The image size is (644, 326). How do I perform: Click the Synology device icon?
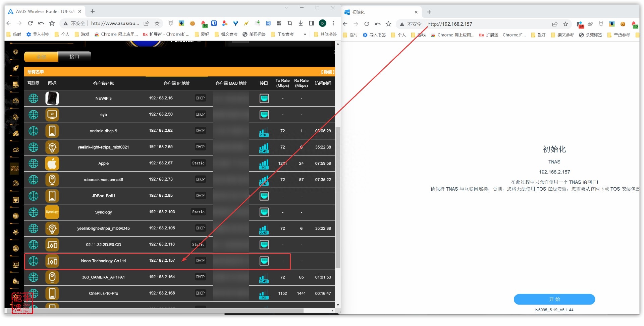[52, 212]
